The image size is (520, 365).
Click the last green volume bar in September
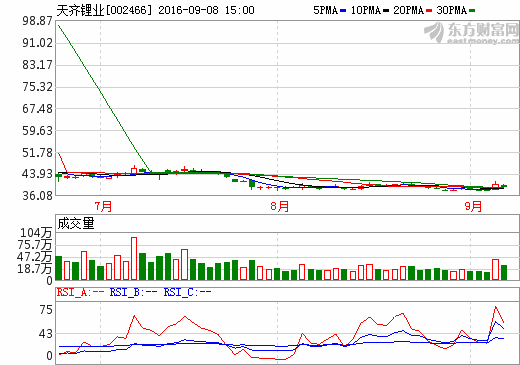[504, 272]
